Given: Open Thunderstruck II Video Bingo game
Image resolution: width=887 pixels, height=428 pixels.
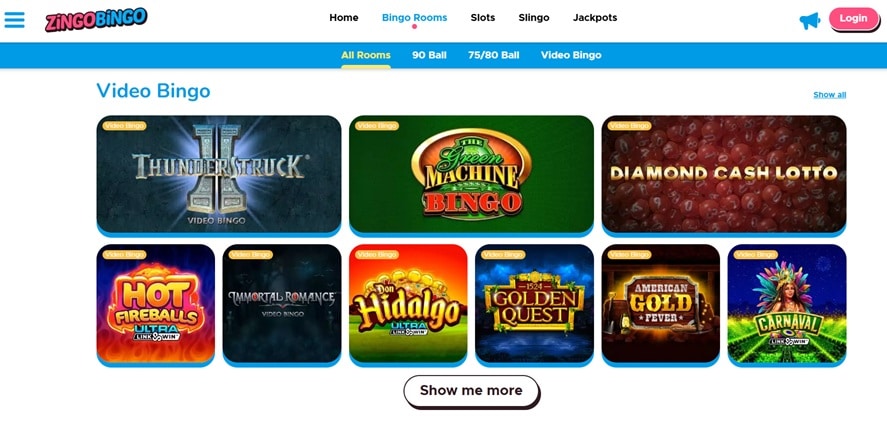Looking at the screenshot, I should [x=219, y=175].
